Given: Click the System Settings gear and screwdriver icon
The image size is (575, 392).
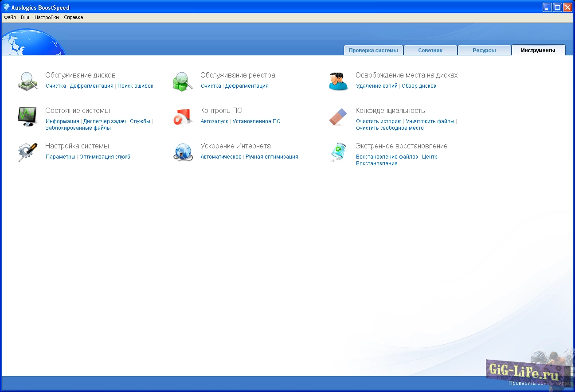Looking at the screenshot, I should click(27, 152).
